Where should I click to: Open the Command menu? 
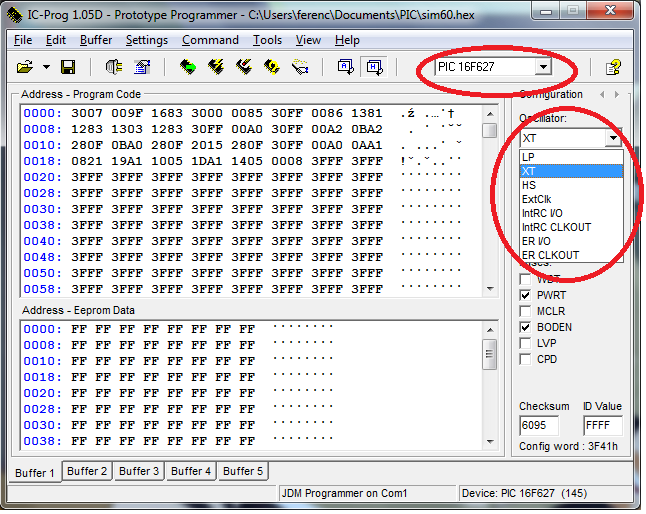210,40
